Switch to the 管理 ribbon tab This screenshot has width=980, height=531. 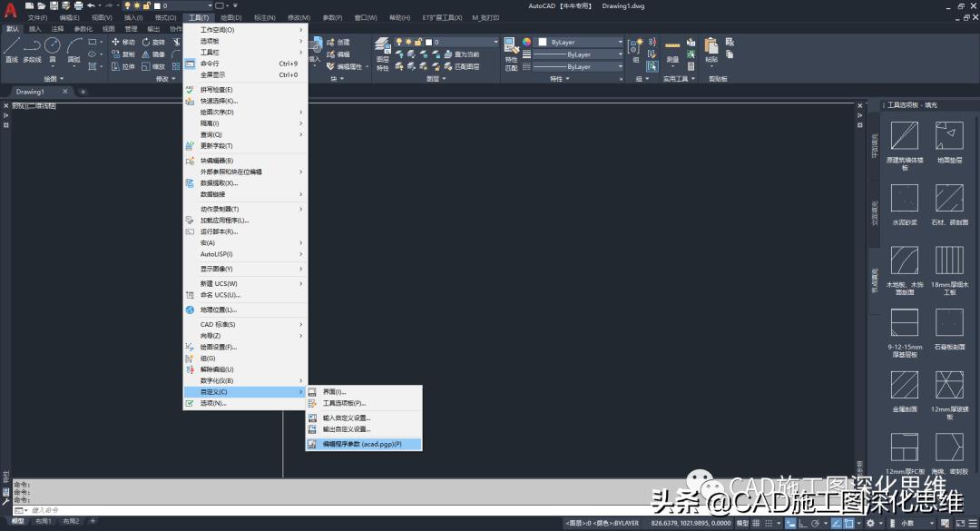(131, 29)
